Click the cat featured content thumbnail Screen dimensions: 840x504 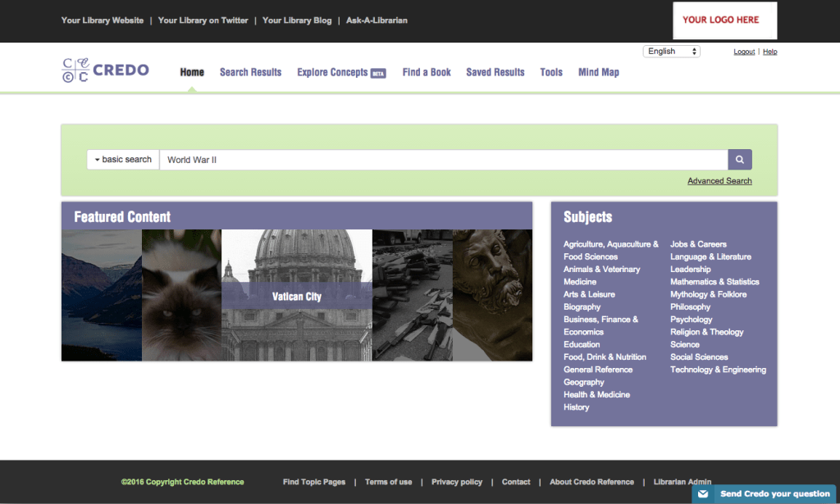(181, 296)
